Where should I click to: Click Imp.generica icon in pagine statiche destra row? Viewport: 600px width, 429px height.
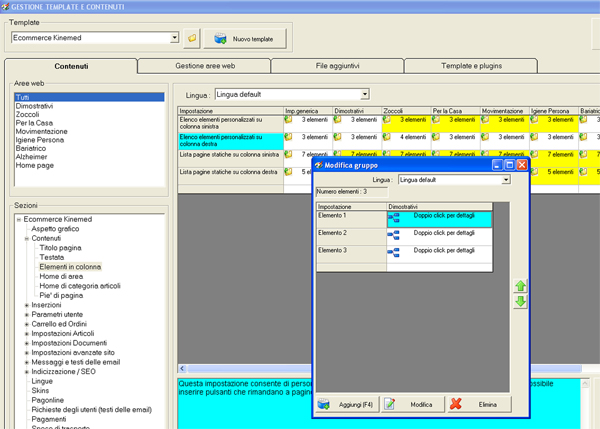click(288, 172)
